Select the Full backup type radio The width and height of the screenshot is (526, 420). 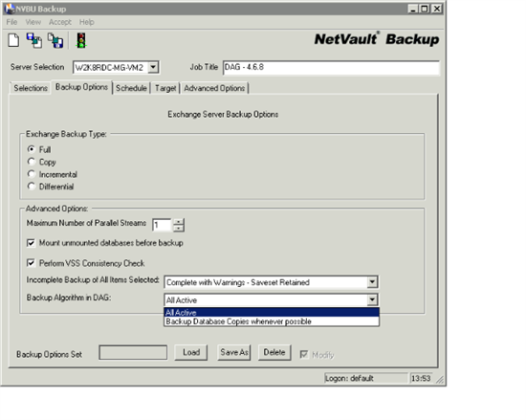pos(32,149)
